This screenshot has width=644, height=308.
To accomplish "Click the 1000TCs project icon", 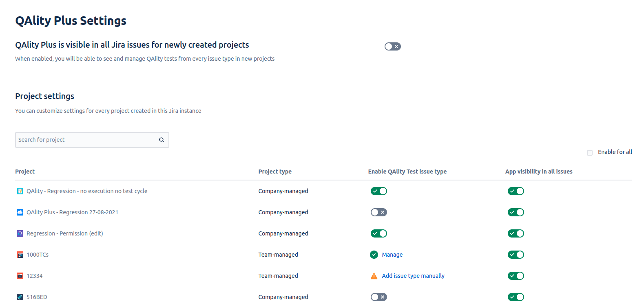I will pos(20,255).
